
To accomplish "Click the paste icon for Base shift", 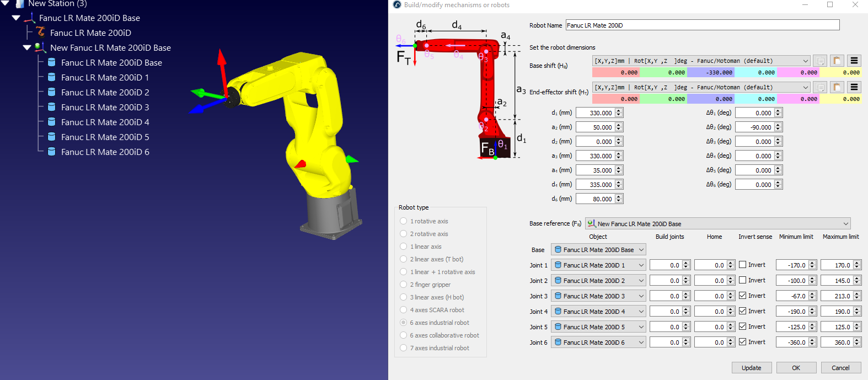I will point(837,61).
